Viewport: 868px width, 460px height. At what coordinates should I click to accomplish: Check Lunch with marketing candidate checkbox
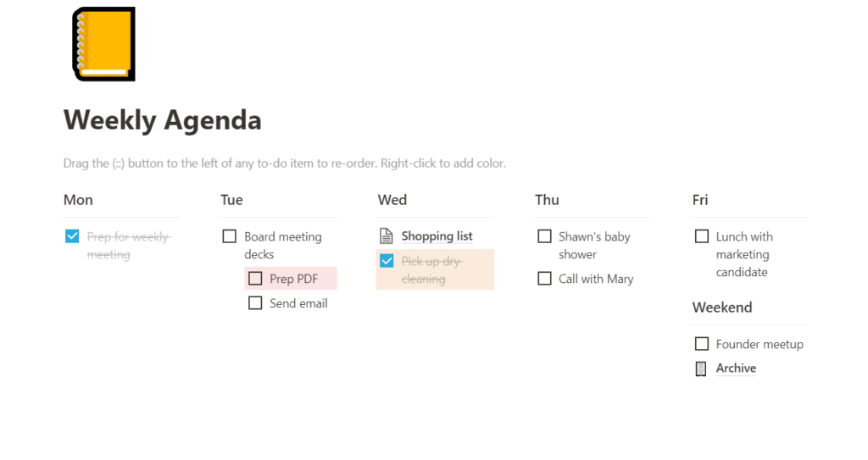(701, 236)
